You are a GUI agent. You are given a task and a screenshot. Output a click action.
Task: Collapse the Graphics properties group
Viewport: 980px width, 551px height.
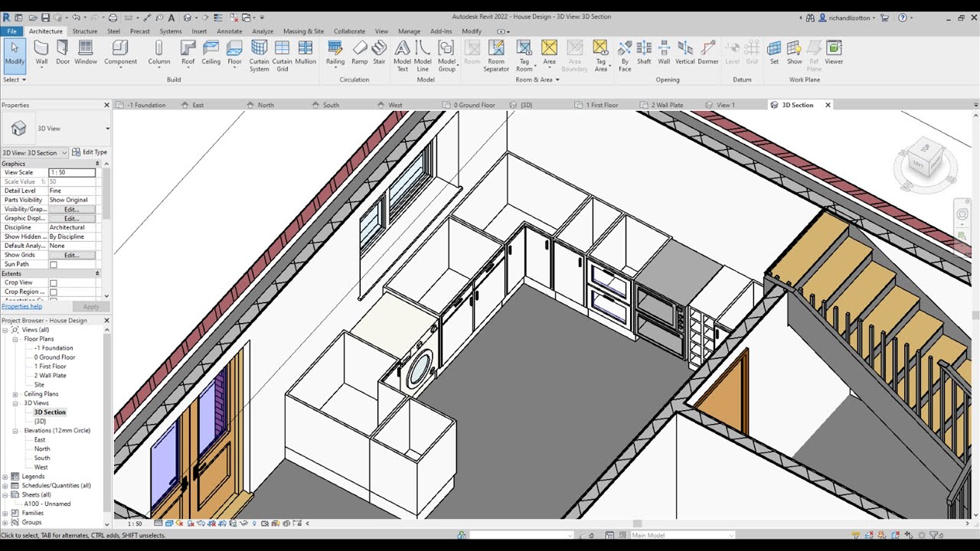click(97, 164)
